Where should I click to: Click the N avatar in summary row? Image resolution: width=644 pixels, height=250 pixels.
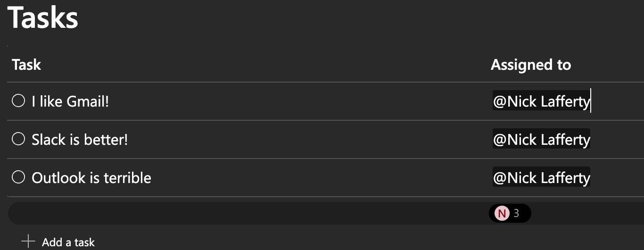pyautogui.click(x=502, y=213)
